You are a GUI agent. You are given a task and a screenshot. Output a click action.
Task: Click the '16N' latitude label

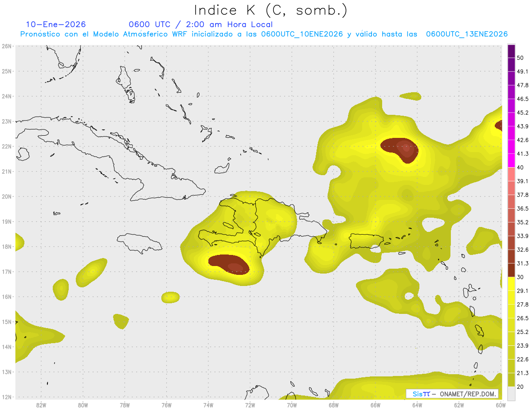7,297
